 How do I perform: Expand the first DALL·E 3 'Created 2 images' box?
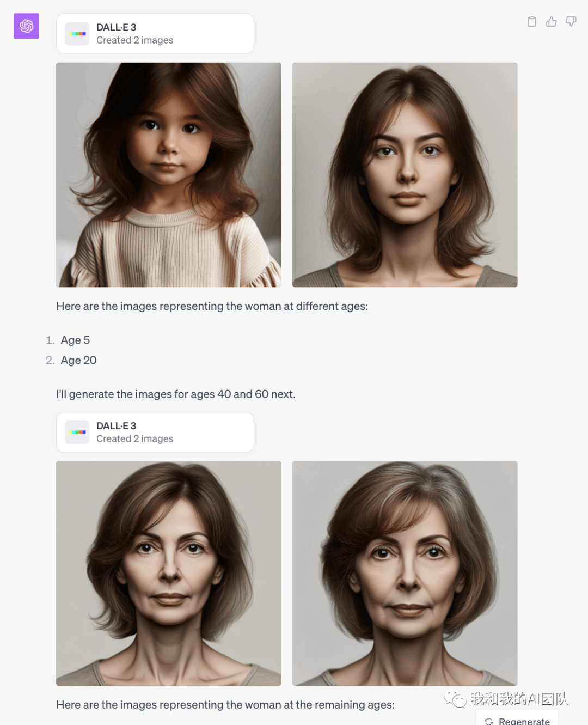tap(155, 34)
